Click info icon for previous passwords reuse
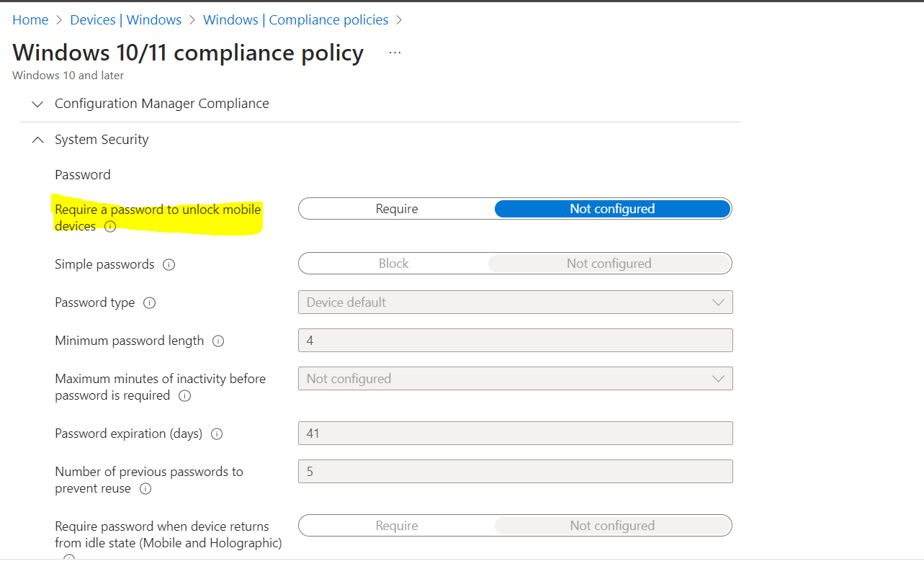Screen dimensions: 924x561 pos(145,489)
